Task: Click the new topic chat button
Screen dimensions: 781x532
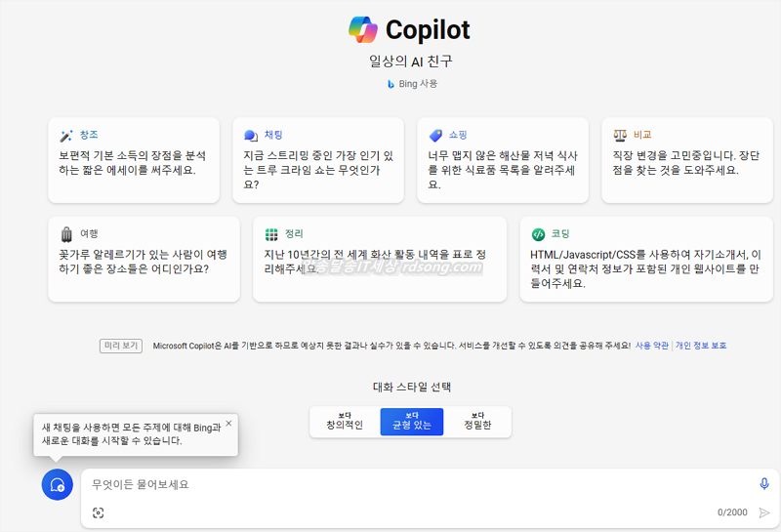Action: coord(58,484)
